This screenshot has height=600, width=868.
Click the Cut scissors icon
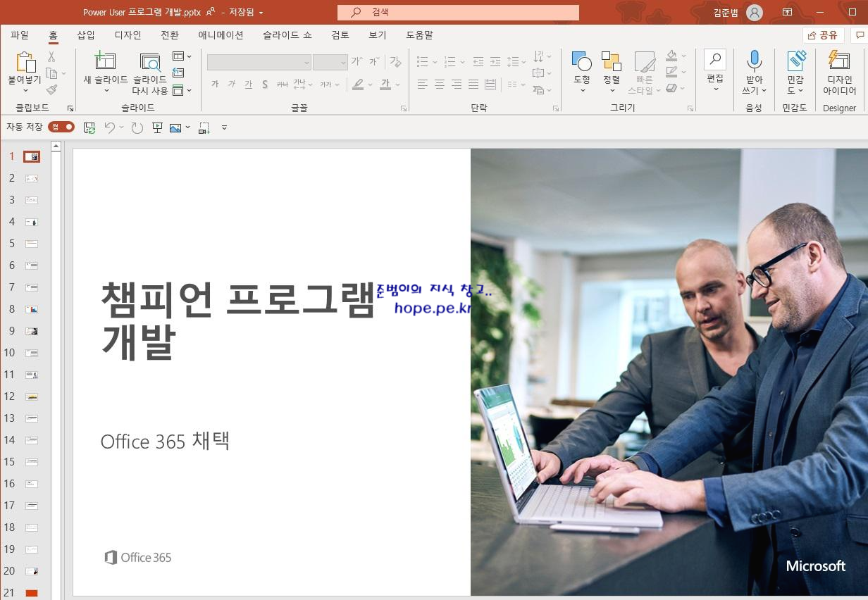tap(51, 57)
